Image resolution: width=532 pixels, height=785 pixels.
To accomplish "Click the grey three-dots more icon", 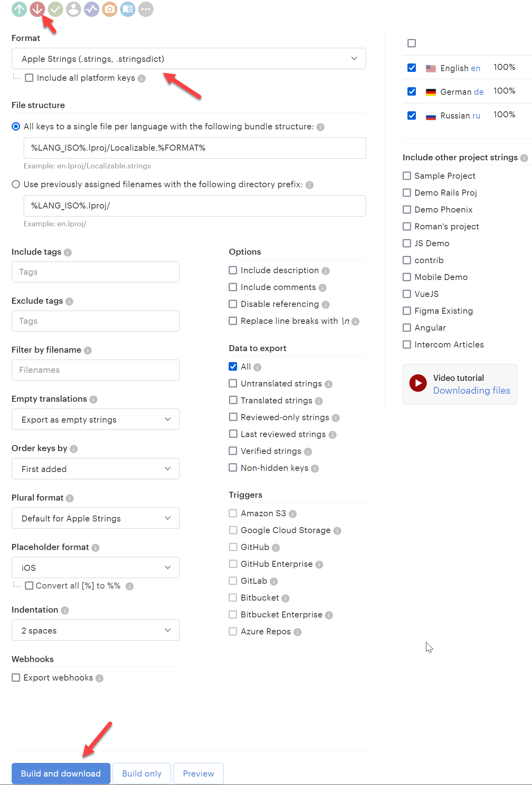I will coord(146,9).
